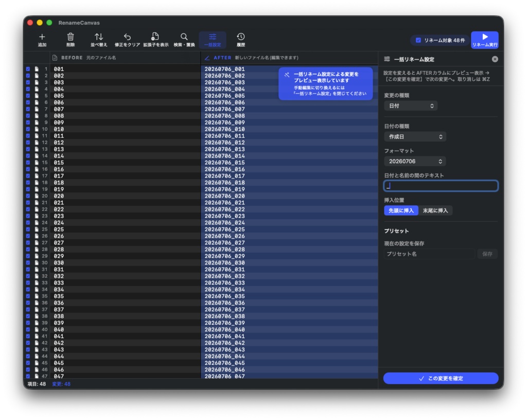Click the 日付と名前の間のテキスト input field
This screenshot has height=420, width=527.
pyautogui.click(x=441, y=186)
